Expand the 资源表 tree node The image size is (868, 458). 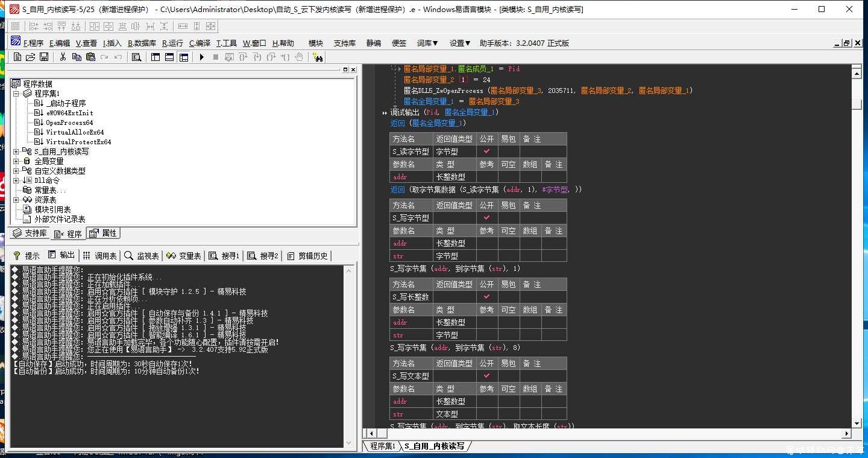[16, 200]
